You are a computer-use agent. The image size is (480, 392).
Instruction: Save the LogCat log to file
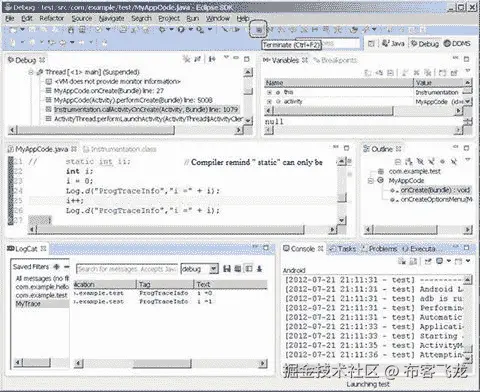click(227, 269)
